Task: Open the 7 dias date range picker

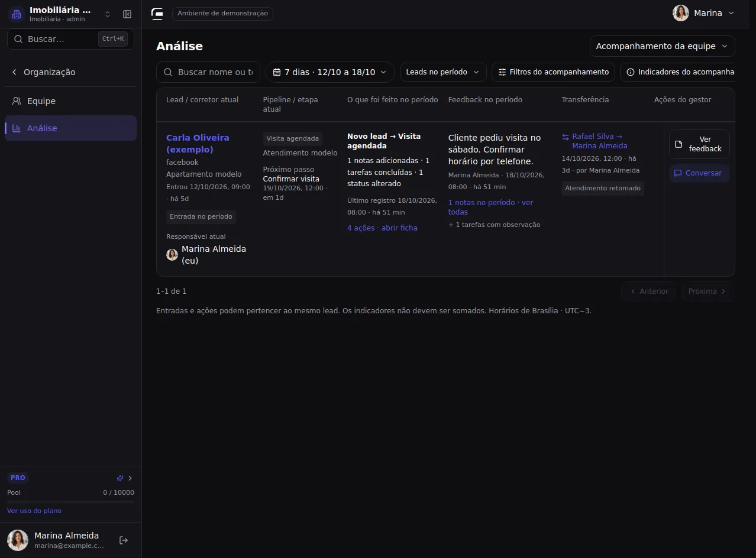Action: click(330, 72)
